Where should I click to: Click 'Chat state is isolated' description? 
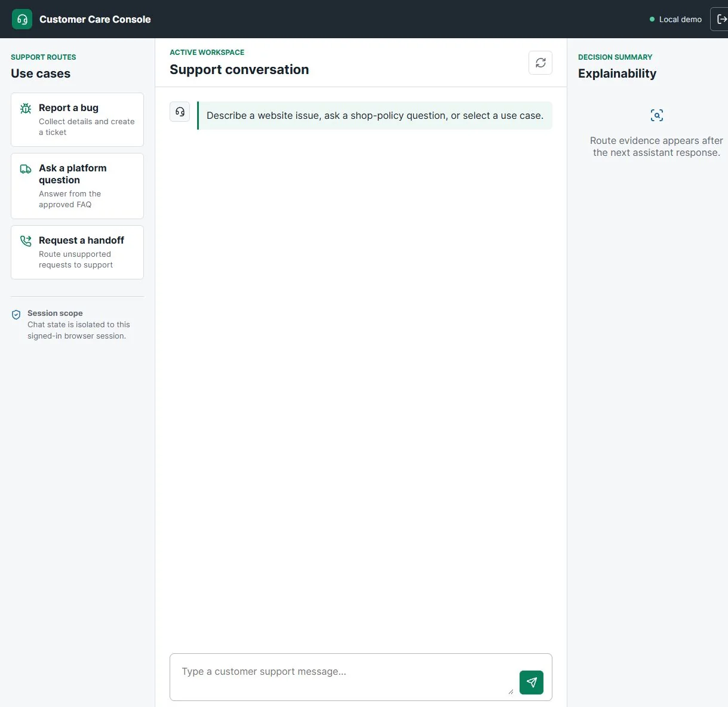(x=78, y=330)
